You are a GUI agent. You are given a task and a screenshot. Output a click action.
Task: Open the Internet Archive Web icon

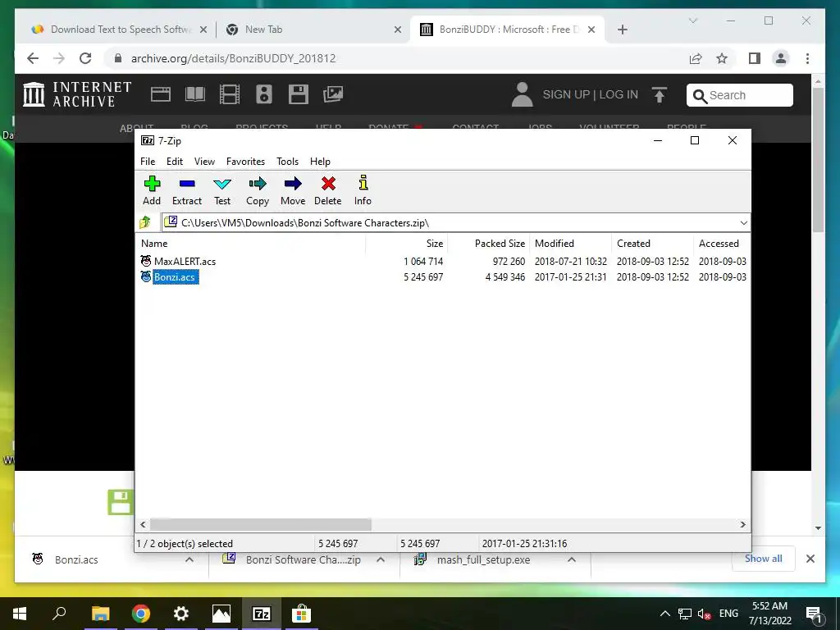tap(160, 94)
